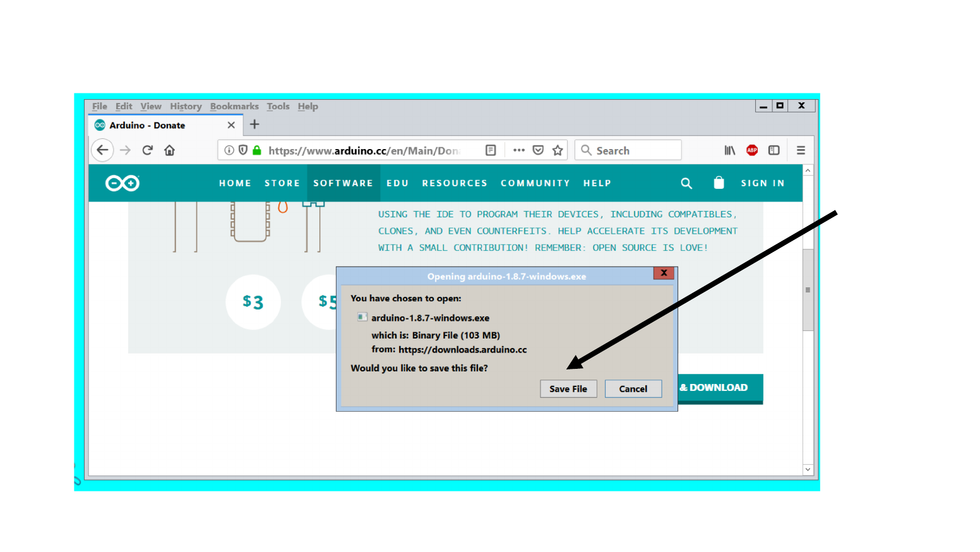Open the Help menu in menu bar
Image resolution: width=980 pixels, height=552 pixels.
click(308, 106)
